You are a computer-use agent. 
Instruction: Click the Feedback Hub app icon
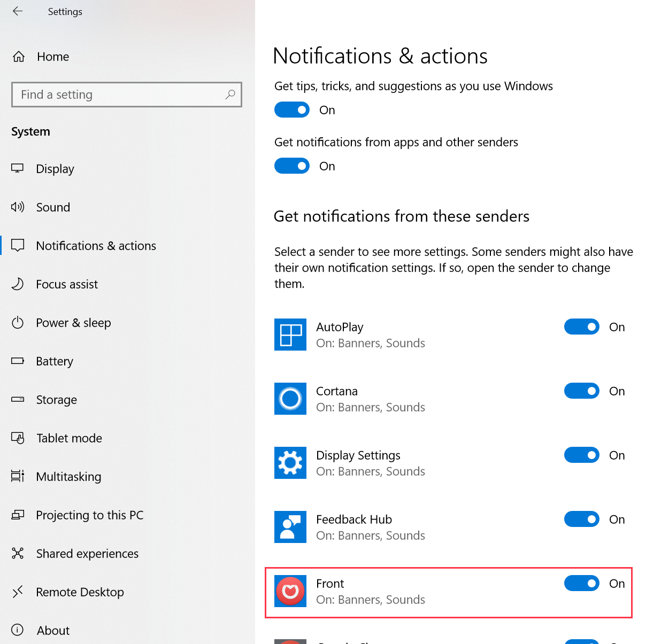coord(290,527)
